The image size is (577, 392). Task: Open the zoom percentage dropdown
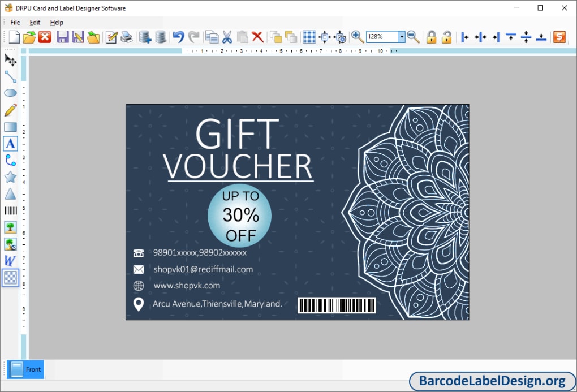point(402,36)
